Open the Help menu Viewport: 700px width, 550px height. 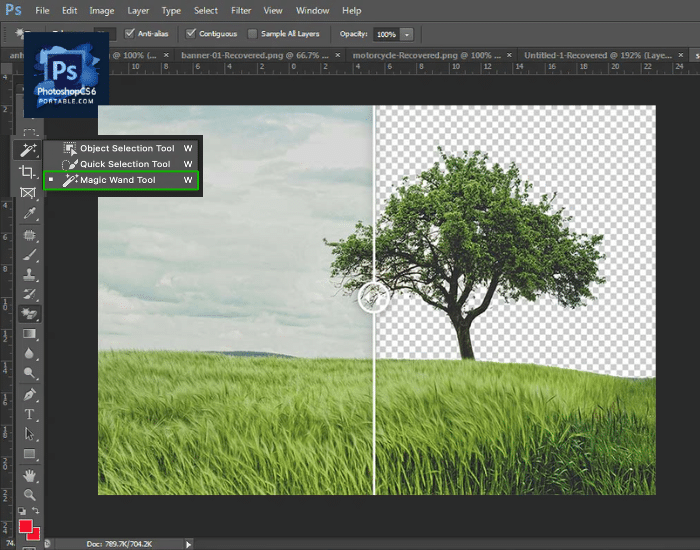(351, 10)
